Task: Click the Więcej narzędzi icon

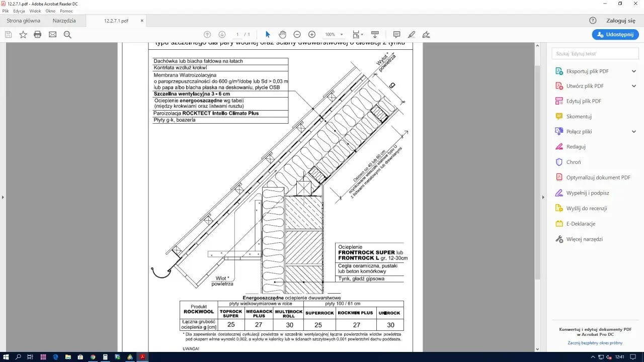Action: tap(559, 239)
